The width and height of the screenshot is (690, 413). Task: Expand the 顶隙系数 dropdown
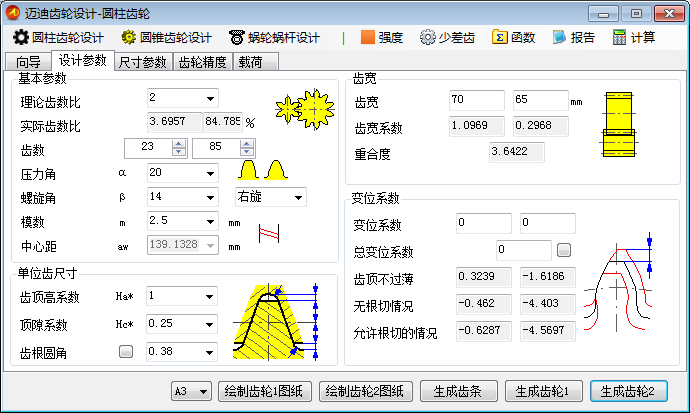click(x=209, y=325)
